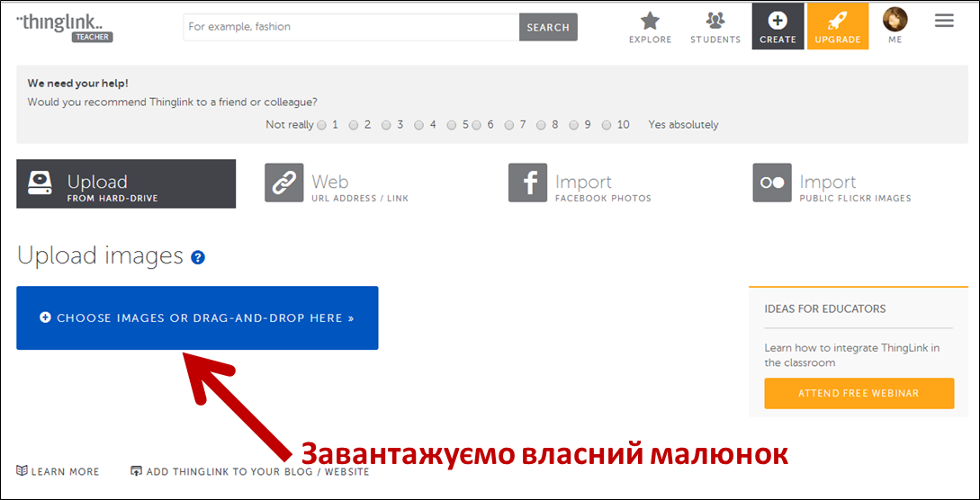The width and height of the screenshot is (980, 500).
Task: Switch to Web URL address tab
Action: pos(337,183)
